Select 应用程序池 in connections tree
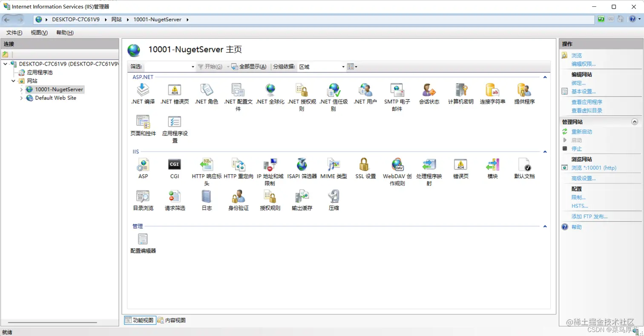Image resolution: width=644 pixels, height=336 pixels. 40,72
